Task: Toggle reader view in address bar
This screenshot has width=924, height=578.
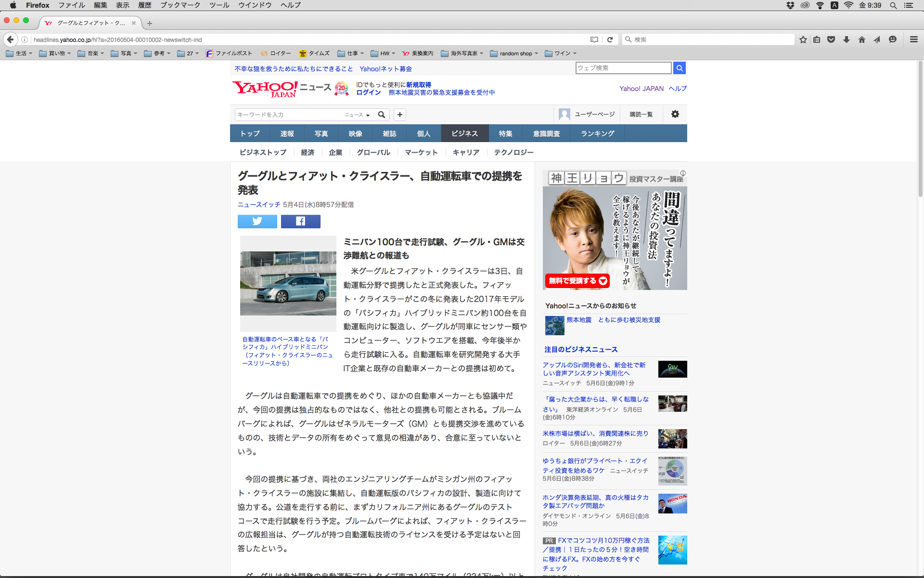Action: (x=594, y=39)
